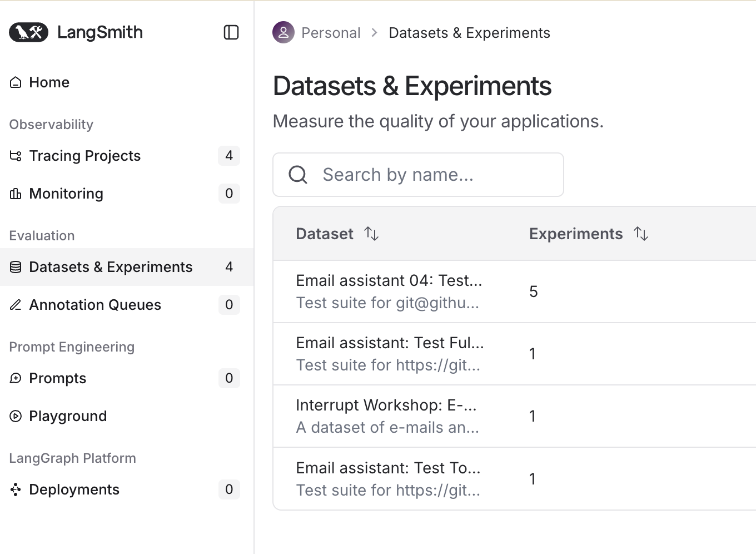Click the LangSmith logo icon

point(29,32)
